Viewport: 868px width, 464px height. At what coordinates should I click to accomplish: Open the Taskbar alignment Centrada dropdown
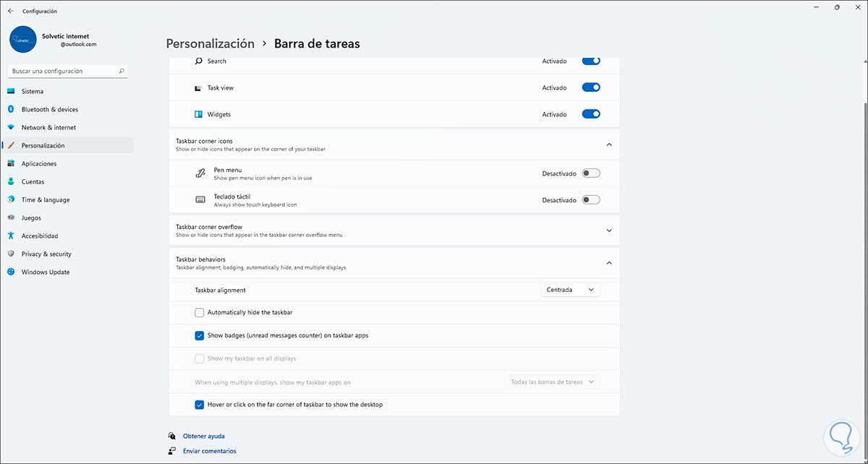(570, 290)
